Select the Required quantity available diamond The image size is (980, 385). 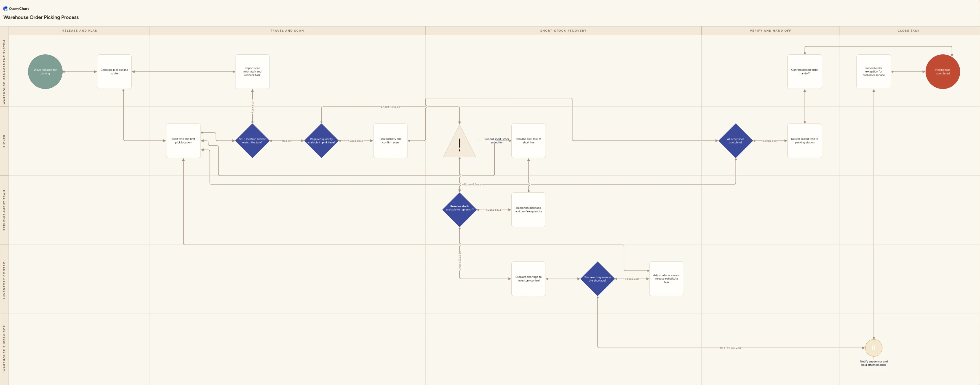click(321, 141)
